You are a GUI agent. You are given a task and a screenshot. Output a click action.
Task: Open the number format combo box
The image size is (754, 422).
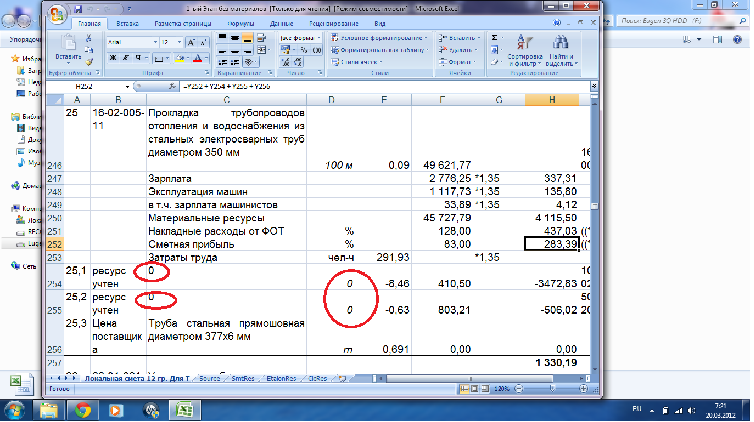coord(301,37)
